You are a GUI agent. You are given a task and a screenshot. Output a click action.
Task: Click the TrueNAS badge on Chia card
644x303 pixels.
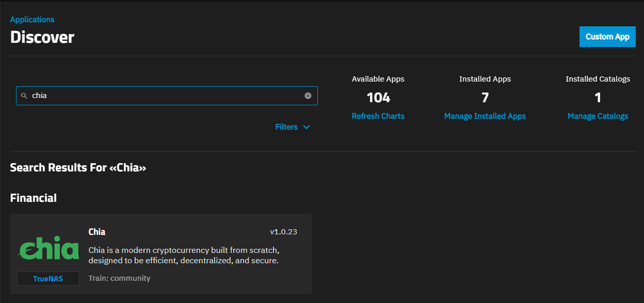tap(48, 279)
